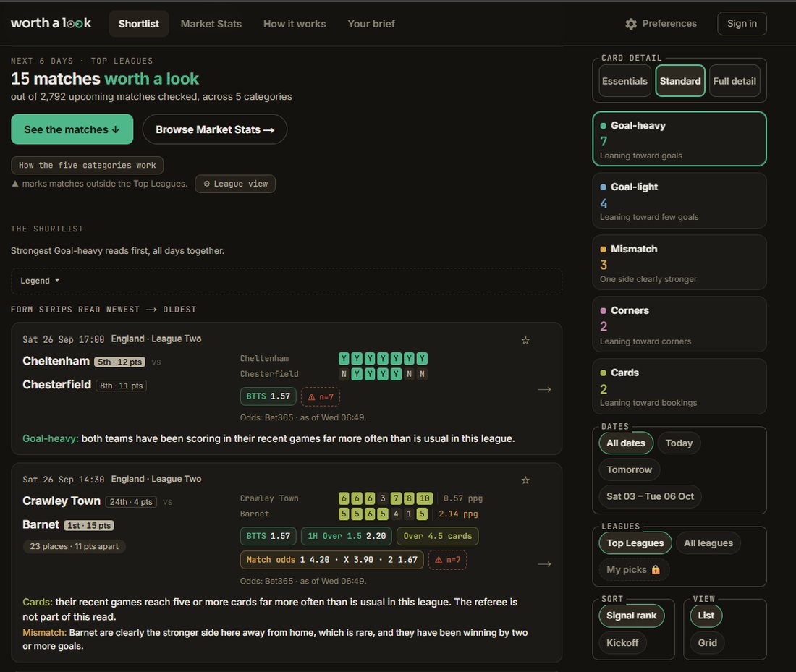Click Match odds 1 4.20 X 3.90 chip
796x672 pixels.
point(331,560)
